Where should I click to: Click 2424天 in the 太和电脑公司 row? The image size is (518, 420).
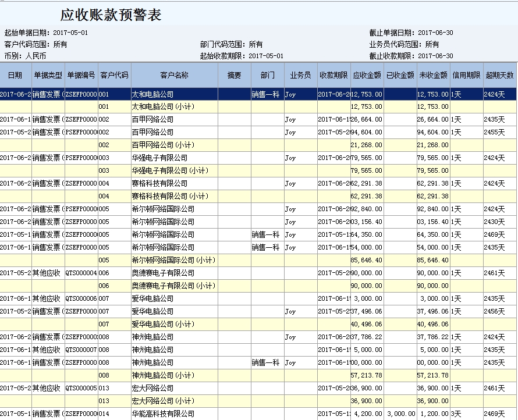pyautogui.click(x=500, y=94)
